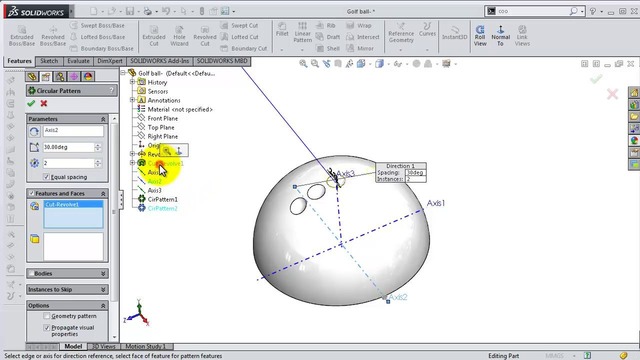This screenshot has height=360, width=640.
Task: Expand the Cut-Revolve1 tree node
Action: coord(132,163)
